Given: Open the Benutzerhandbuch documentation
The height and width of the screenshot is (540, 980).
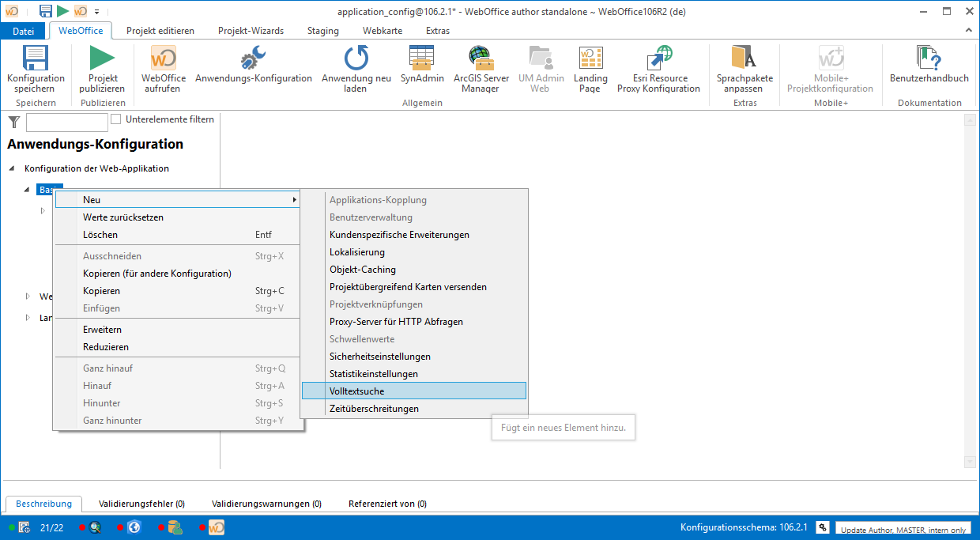Looking at the screenshot, I should (929, 59).
